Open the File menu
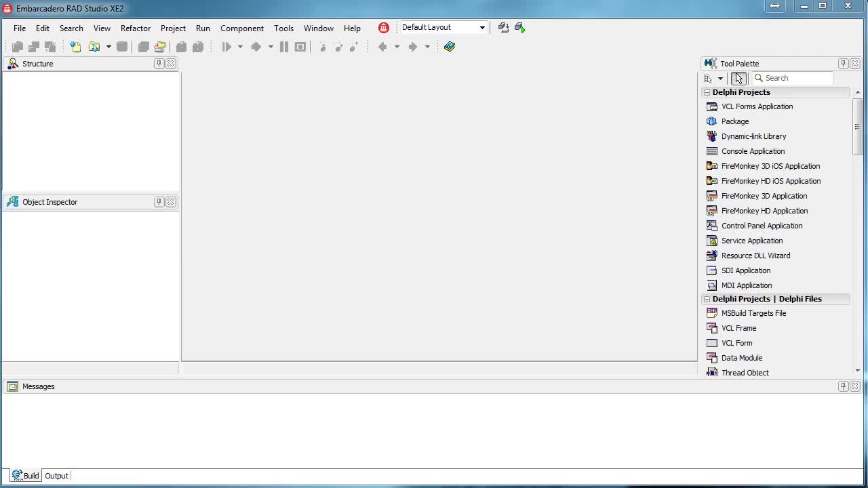Screen dimensions: 868x488 pos(20,28)
